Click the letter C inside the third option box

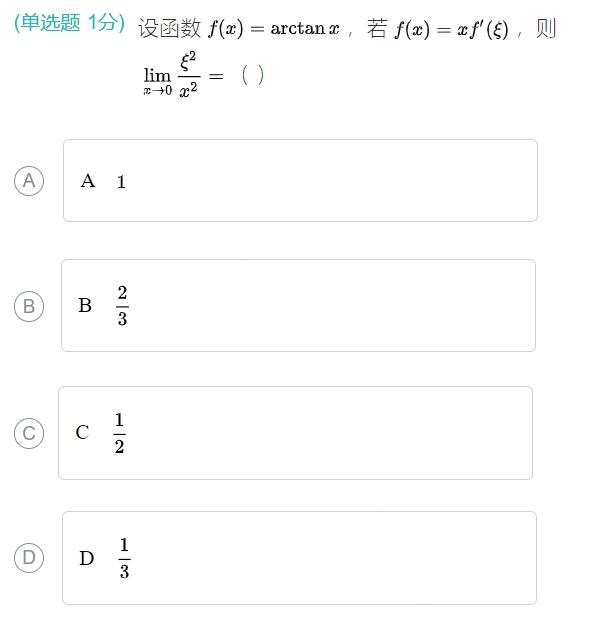pos(82,433)
